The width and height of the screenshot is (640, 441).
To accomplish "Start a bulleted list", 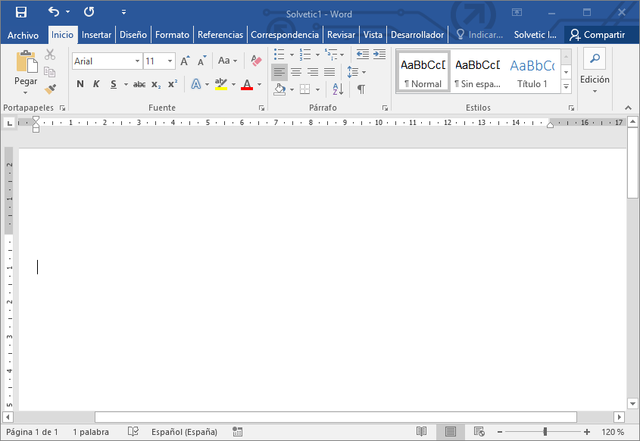I will [x=279, y=54].
